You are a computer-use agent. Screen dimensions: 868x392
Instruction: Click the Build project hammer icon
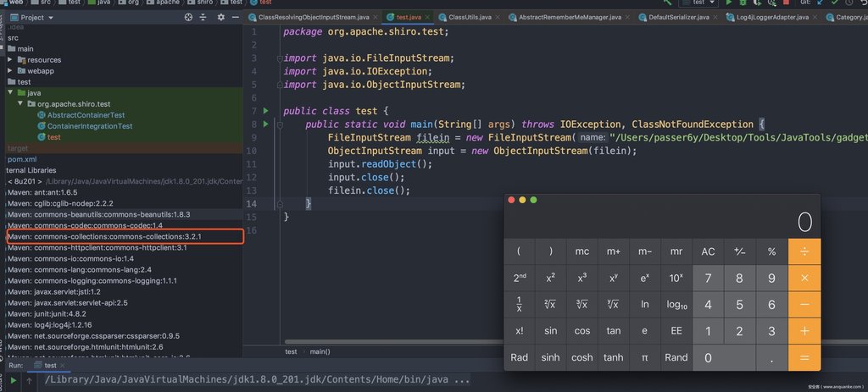(x=667, y=3)
